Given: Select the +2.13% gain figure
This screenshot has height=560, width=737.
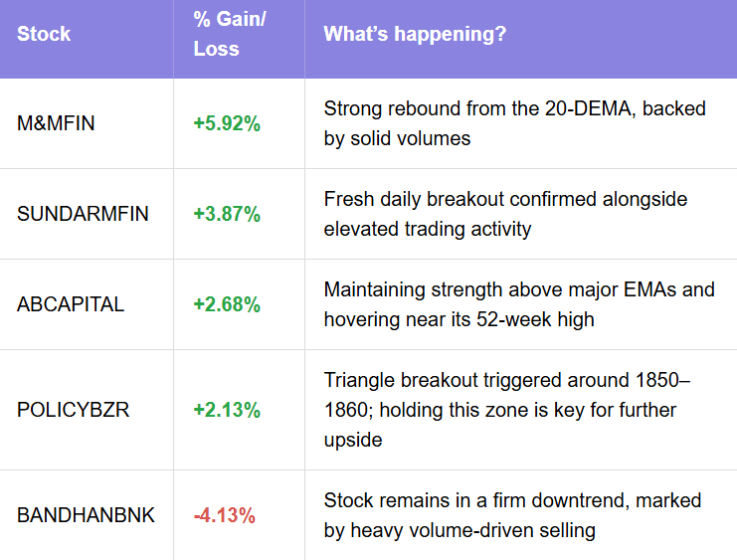Looking at the screenshot, I should point(227,410).
